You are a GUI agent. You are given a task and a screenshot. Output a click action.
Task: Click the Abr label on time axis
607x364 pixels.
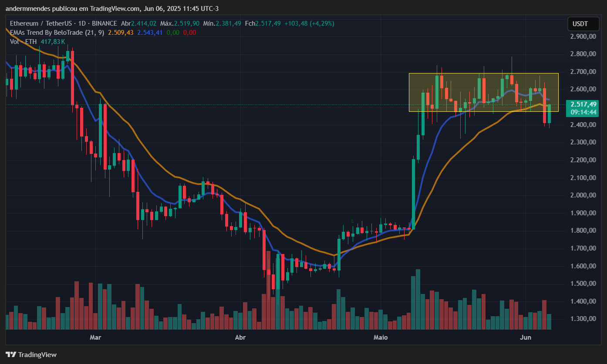240,337
